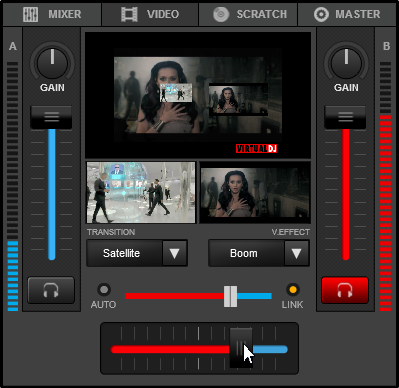Switch to the MIXER tab
This screenshot has width=399, height=388.
pos(52,14)
